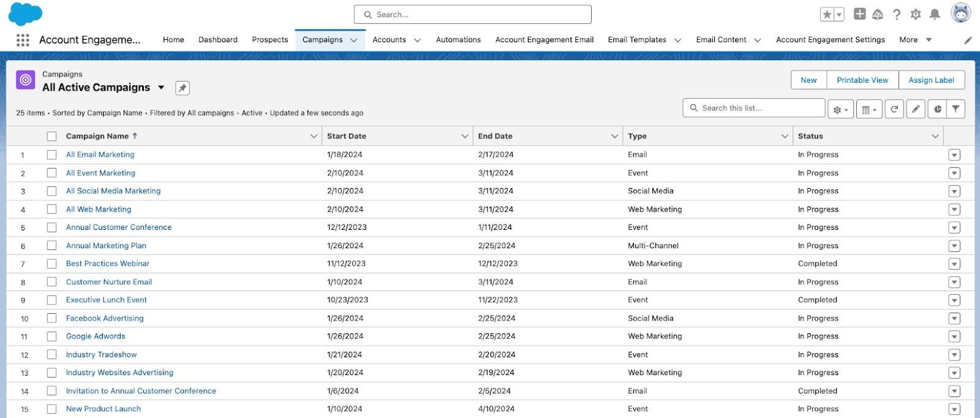Open the All Active Campaigns list view picker

(x=161, y=88)
